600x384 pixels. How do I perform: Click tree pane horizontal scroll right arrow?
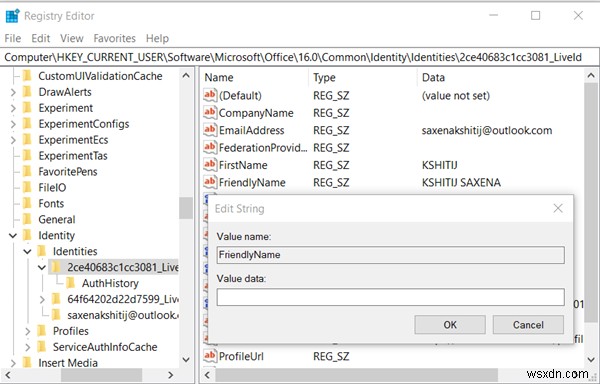(171, 375)
